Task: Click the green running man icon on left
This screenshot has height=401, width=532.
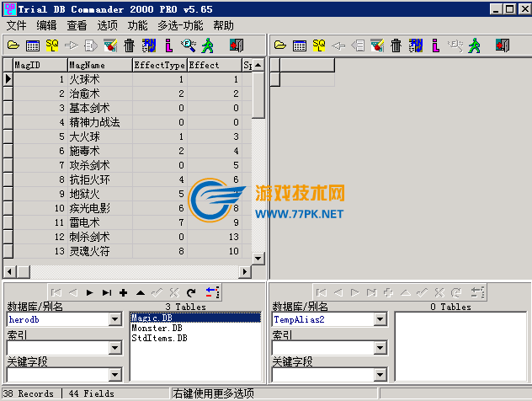Action: pos(207,45)
